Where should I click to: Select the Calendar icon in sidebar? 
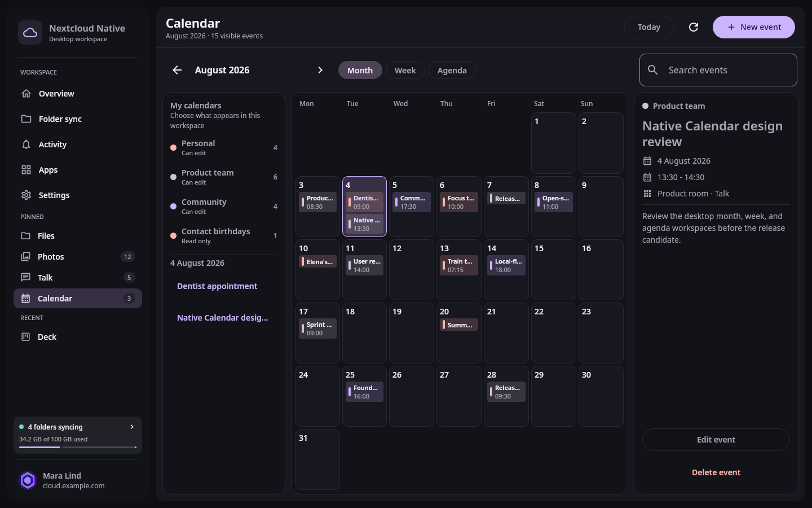tap(25, 299)
